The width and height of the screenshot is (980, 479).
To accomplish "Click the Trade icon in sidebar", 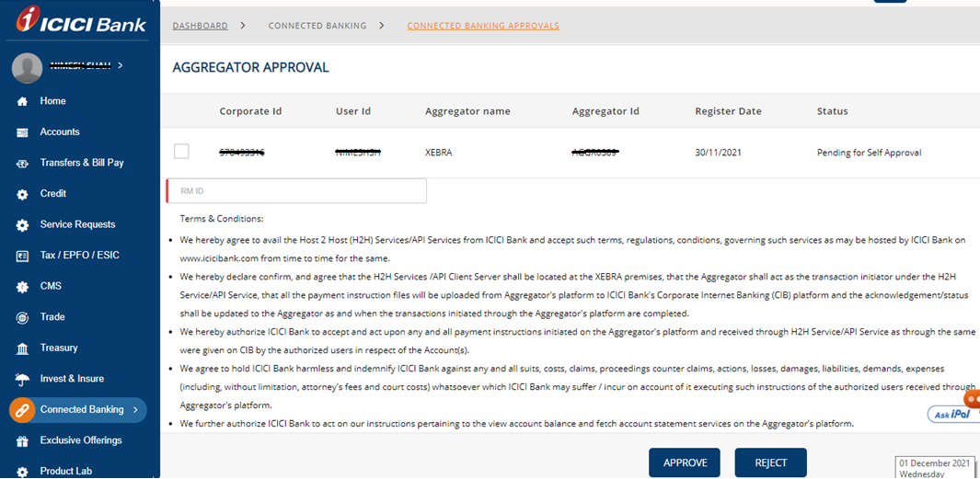I will pyautogui.click(x=22, y=317).
